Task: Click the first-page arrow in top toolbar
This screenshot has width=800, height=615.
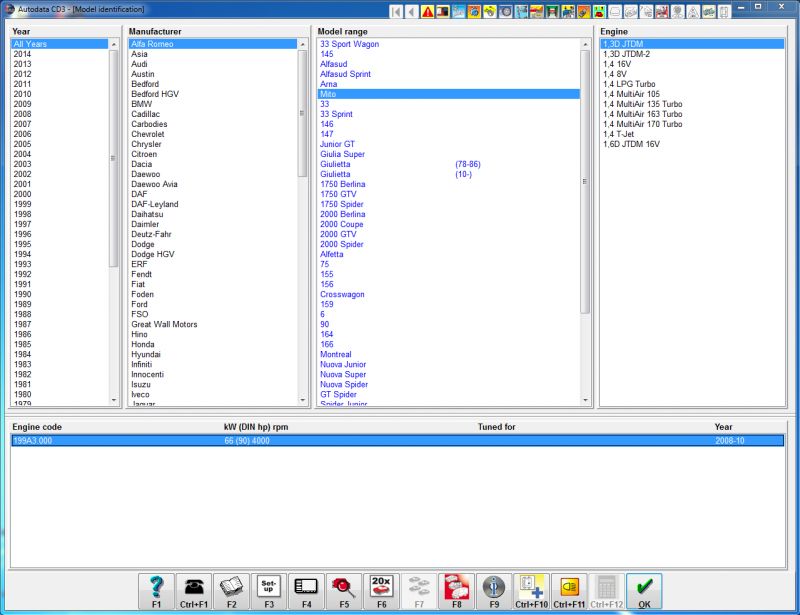Action: pyautogui.click(x=396, y=11)
